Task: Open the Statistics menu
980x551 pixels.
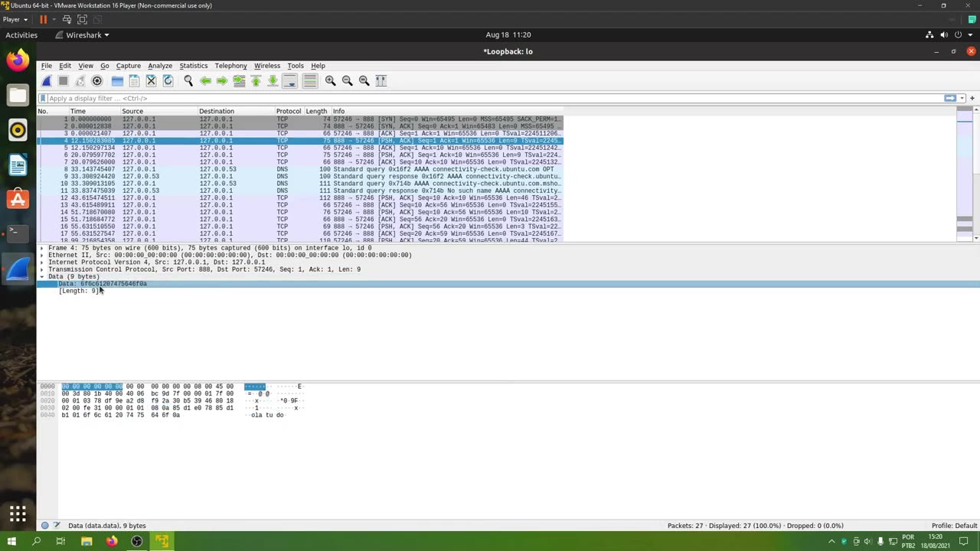Action: [194, 66]
